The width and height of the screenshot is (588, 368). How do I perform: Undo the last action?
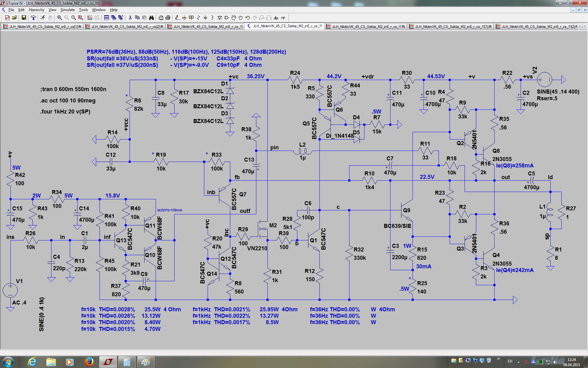coord(248,18)
